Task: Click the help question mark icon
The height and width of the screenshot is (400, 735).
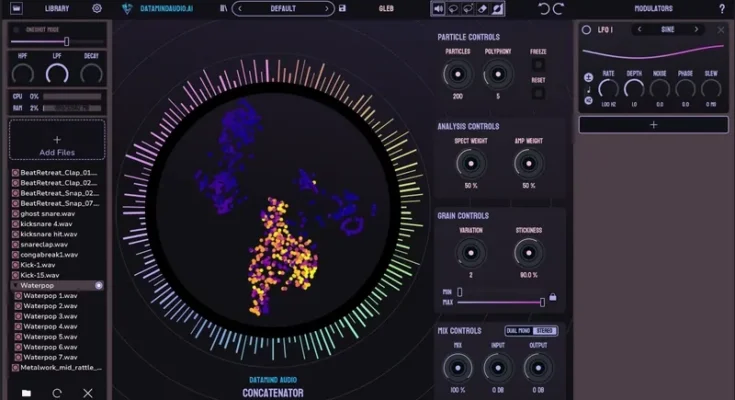Action: [722, 8]
